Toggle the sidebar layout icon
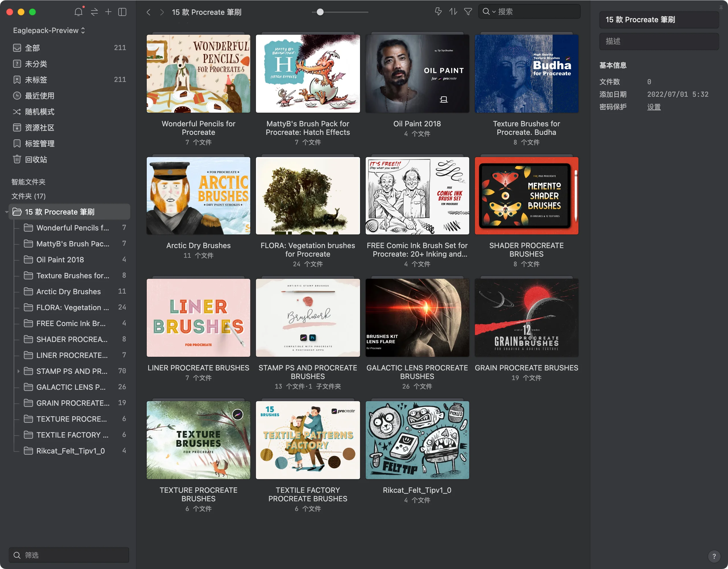 (122, 12)
